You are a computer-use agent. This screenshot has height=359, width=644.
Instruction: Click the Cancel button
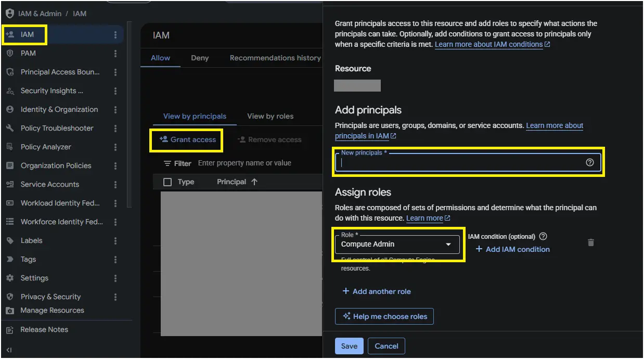387,346
